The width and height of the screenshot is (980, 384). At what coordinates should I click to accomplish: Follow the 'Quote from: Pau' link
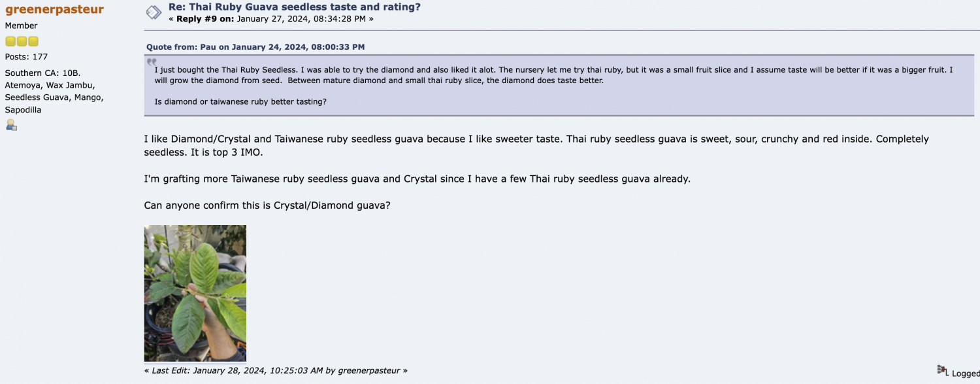[255, 47]
